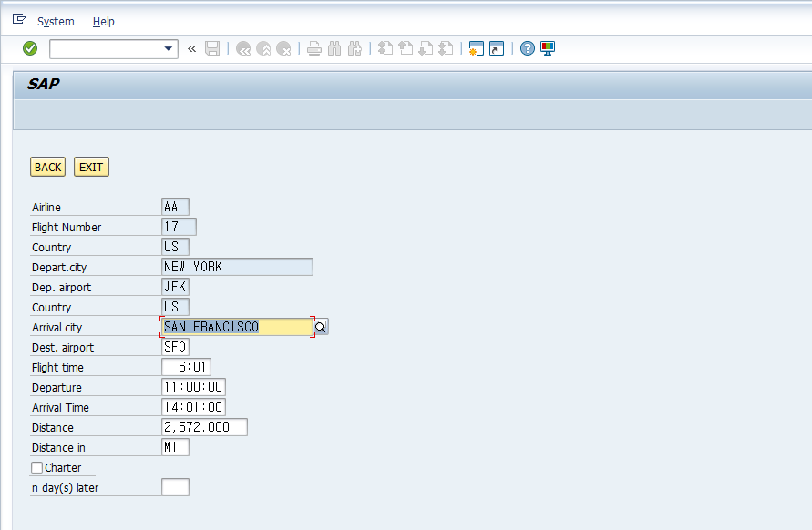Click the Departure field 11:00:00
The image size is (812, 530).
(193, 387)
